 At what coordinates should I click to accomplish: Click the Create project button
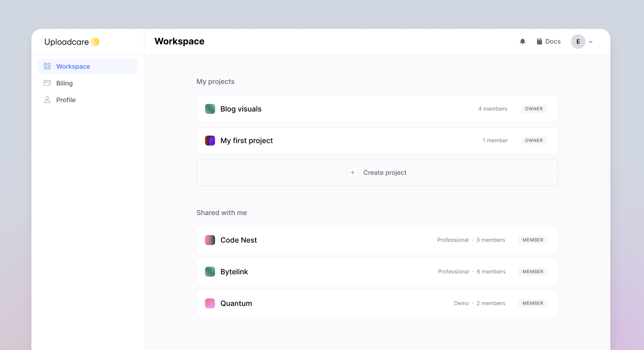click(x=377, y=172)
